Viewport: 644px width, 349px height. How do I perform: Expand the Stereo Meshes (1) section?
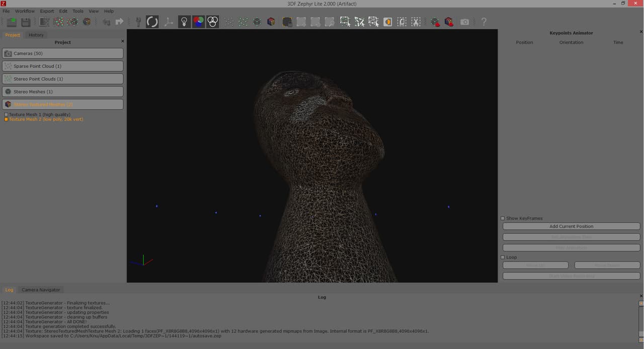coord(63,92)
